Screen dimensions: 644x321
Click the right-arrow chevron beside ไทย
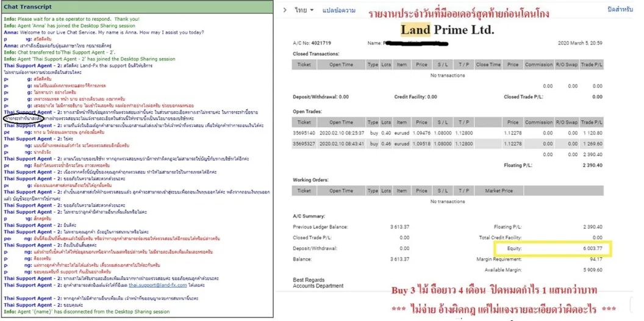point(285,10)
